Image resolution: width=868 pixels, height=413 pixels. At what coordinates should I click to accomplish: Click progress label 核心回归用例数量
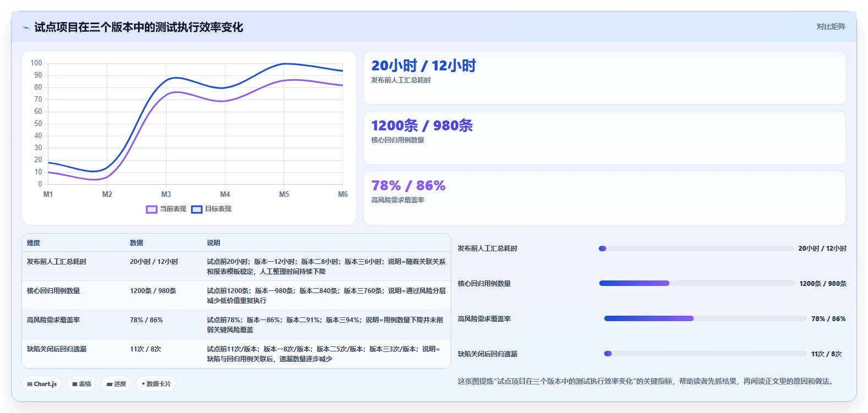[x=484, y=284]
